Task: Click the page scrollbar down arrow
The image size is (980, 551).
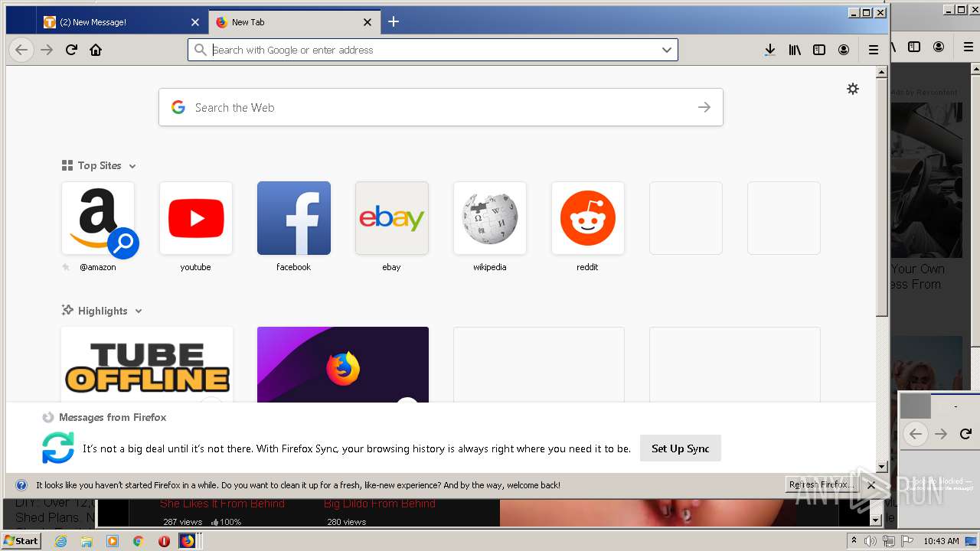Action: pyautogui.click(x=882, y=467)
